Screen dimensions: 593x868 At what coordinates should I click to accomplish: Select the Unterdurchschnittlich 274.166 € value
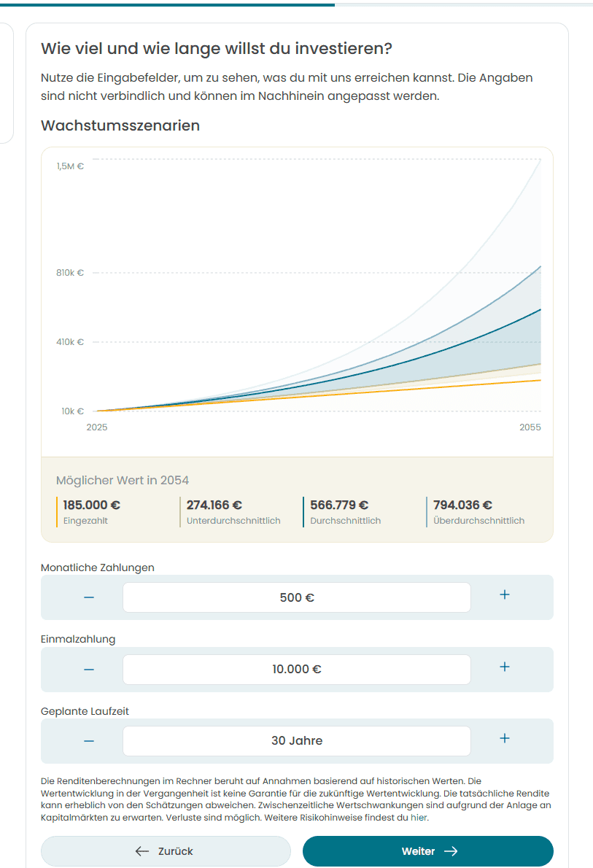[x=214, y=505]
